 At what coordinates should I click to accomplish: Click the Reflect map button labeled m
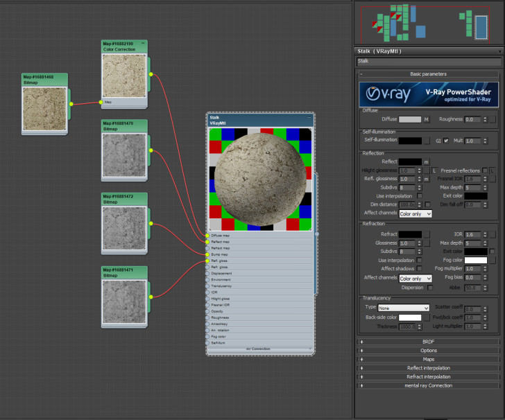tap(427, 162)
